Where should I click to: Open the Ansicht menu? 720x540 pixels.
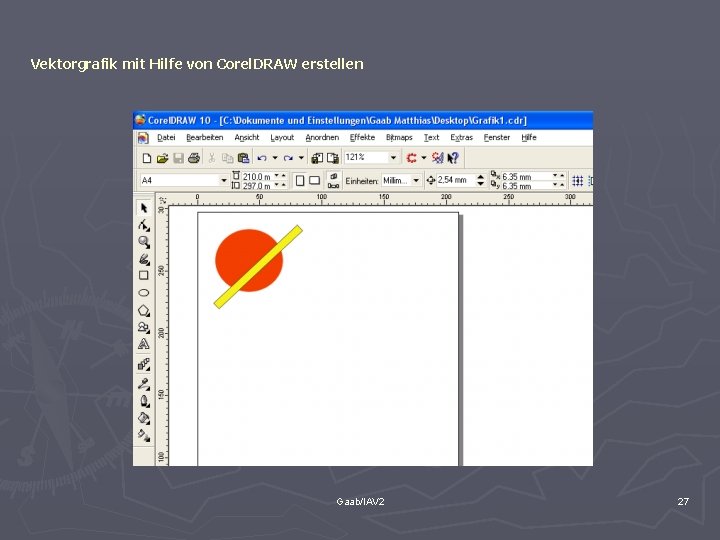pos(247,137)
